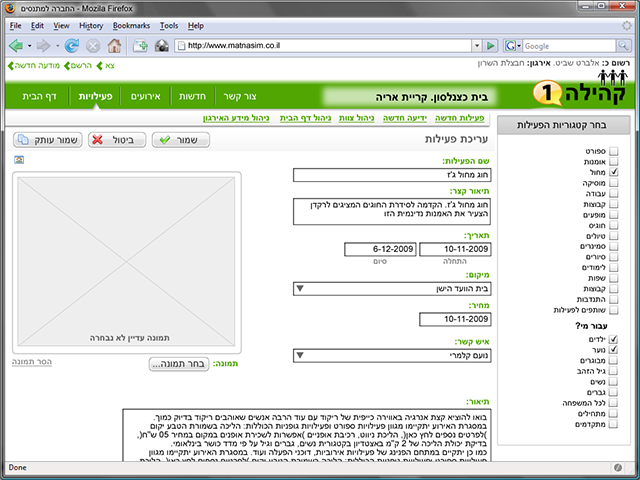Image resolution: width=640 pixels, height=480 pixels.
Task: Click the שמור עותק save copy button
Action: (x=48, y=140)
